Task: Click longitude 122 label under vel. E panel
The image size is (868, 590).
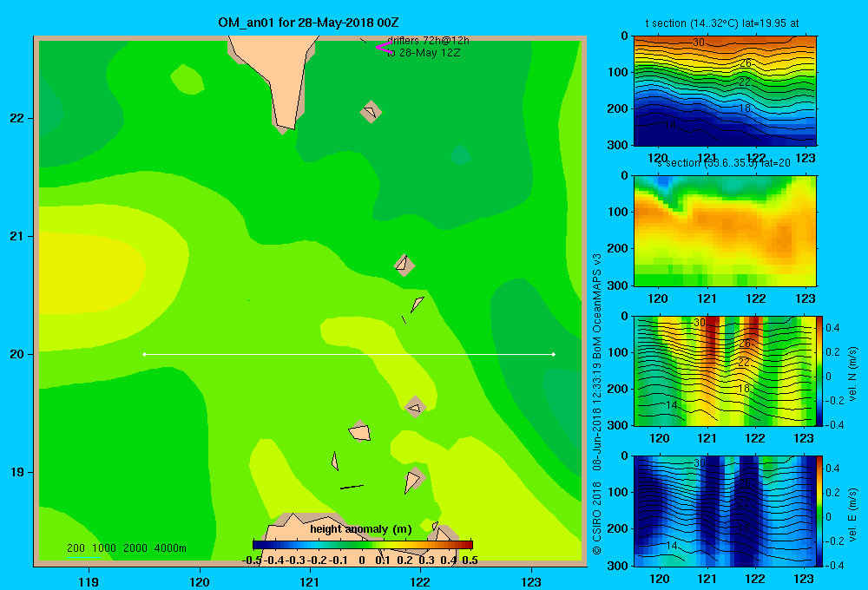Action: (755, 579)
